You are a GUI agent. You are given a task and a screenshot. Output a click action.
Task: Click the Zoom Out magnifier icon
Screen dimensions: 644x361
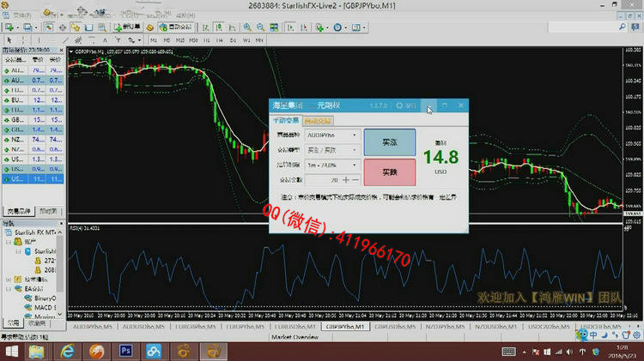point(260,27)
